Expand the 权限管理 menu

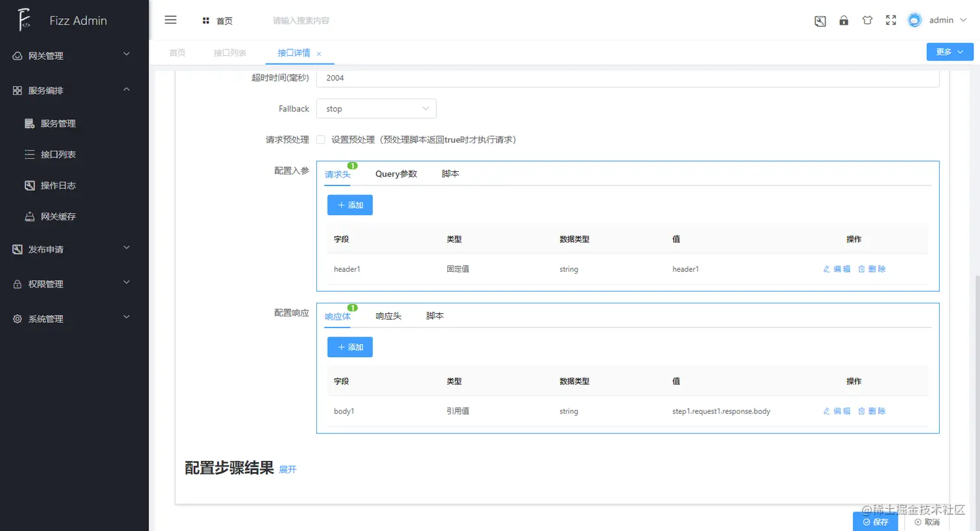click(x=126, y=282)
